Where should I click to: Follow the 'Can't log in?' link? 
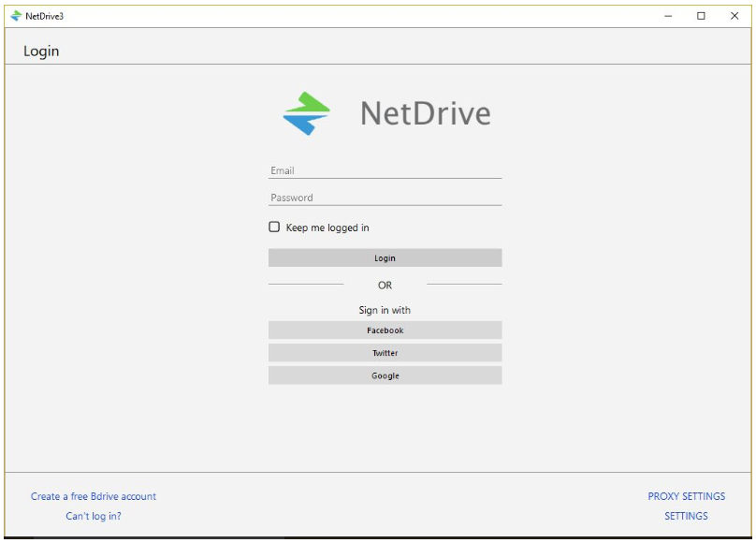pyautogui.click(x=94, y=516)
